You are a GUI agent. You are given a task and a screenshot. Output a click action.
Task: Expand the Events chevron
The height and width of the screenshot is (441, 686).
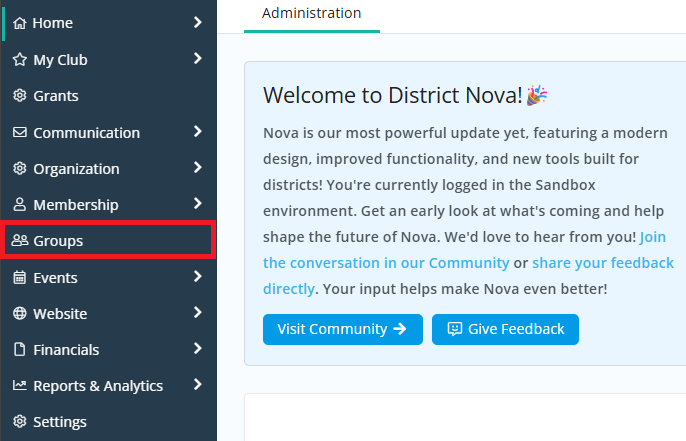pos(198,276)
